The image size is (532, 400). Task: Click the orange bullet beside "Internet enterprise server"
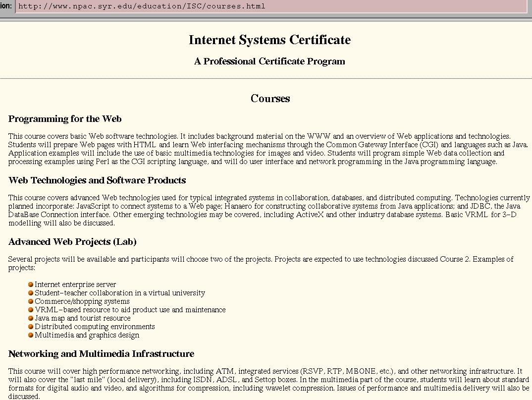tap(31, 284)
